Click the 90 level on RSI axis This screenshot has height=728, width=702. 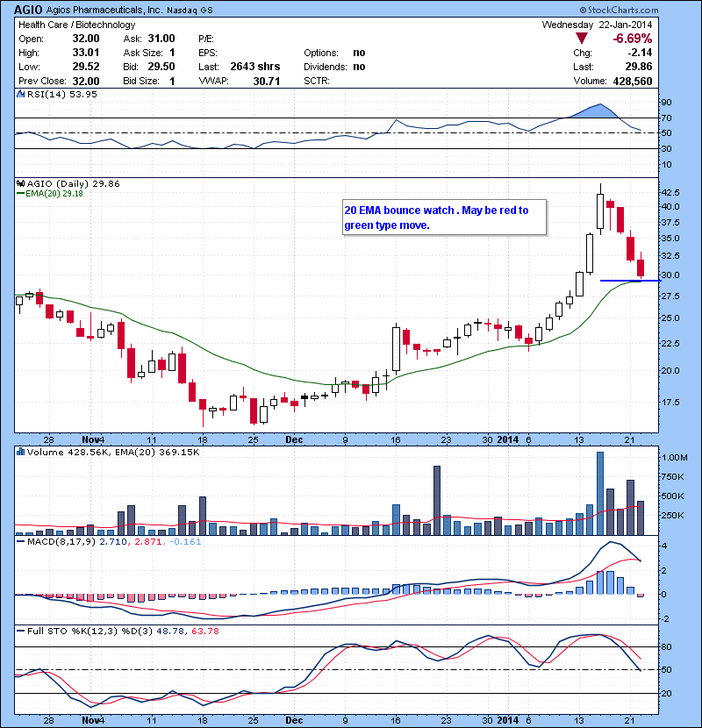click(666, 102)
